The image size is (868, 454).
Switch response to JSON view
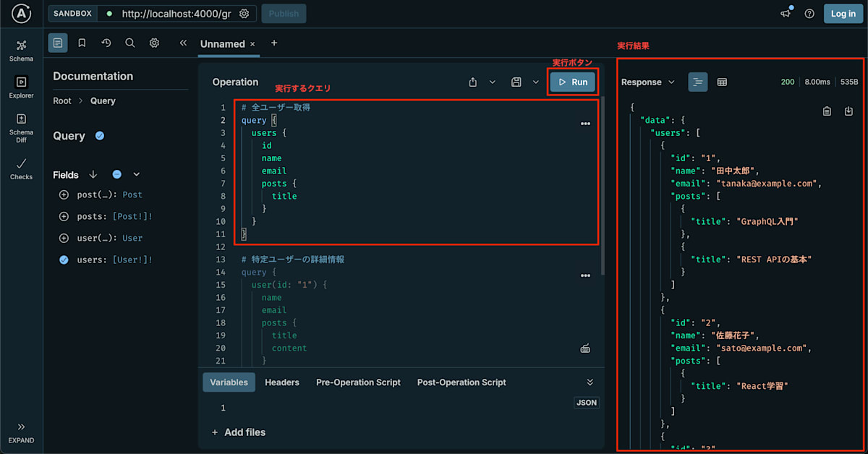(697, 82)
